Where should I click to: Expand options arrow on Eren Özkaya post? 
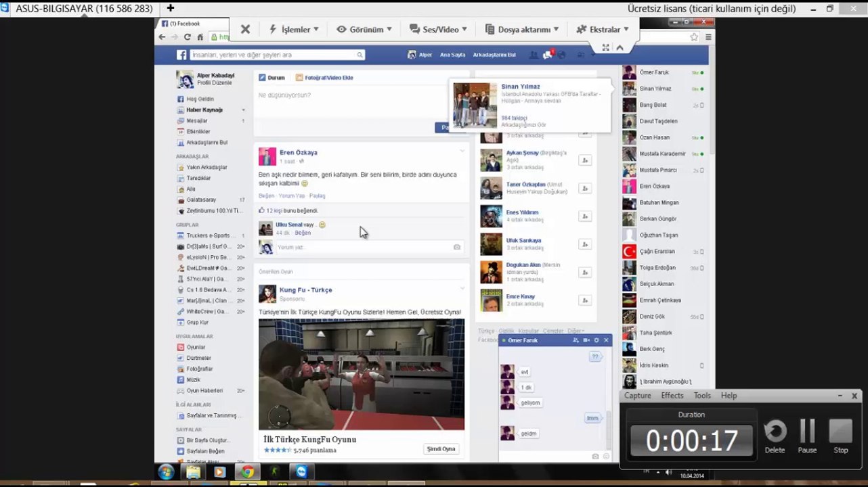point(462,151)
